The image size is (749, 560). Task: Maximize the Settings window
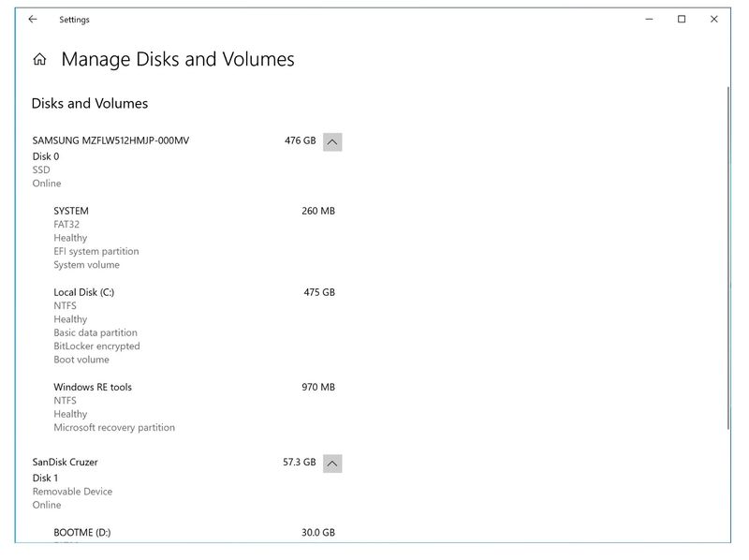pos(682,19)
